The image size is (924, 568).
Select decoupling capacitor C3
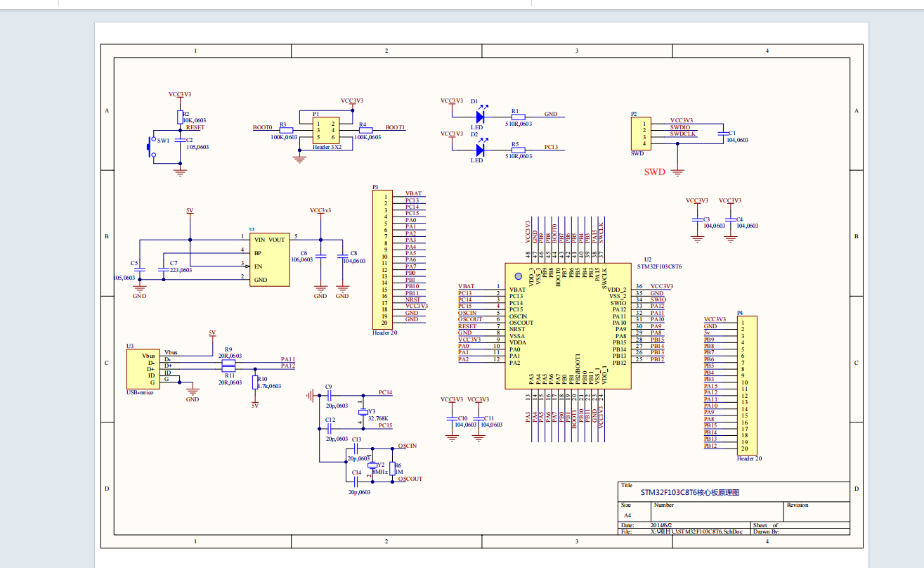698,220
